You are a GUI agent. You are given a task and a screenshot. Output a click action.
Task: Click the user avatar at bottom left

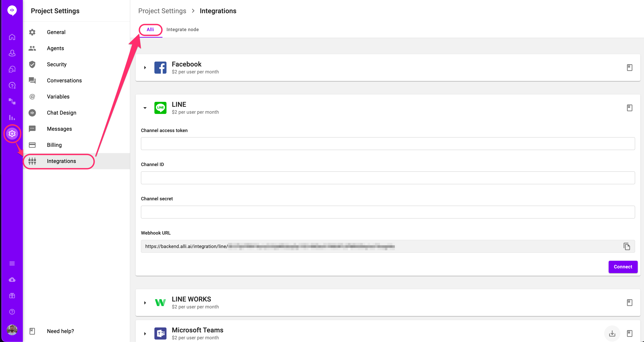pyautogui.click(x=12, y=330)
